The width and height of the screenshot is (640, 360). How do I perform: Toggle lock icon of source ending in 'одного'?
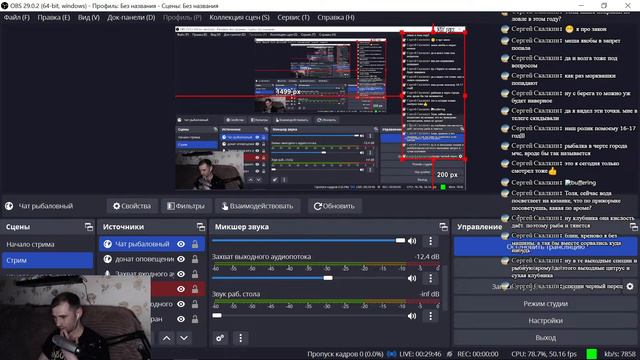[195, 304]
